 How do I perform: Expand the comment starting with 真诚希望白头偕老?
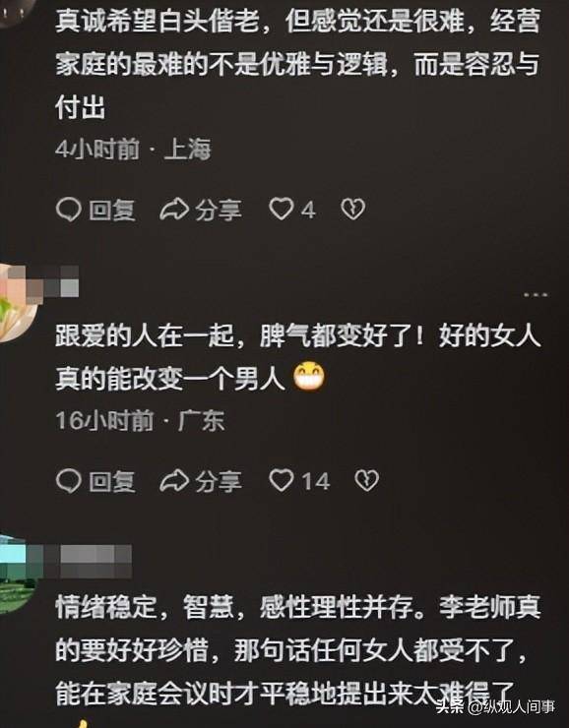pyautogui.click(x=297, y=64)
